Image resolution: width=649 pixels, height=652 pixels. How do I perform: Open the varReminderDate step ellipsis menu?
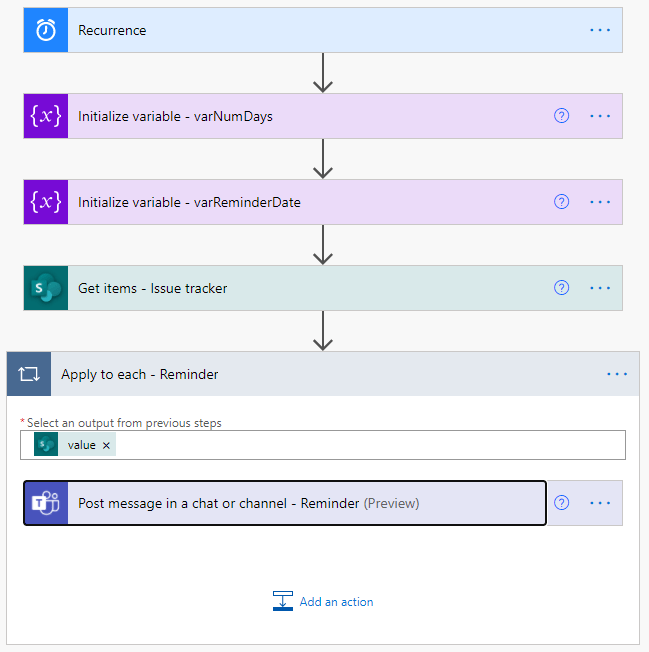click(x=600, y=202)
